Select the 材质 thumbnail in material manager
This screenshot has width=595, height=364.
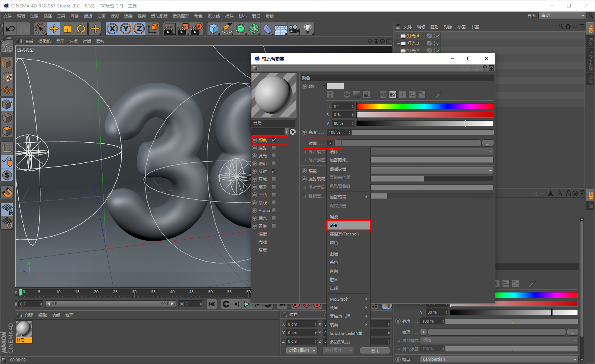point(24,332)
